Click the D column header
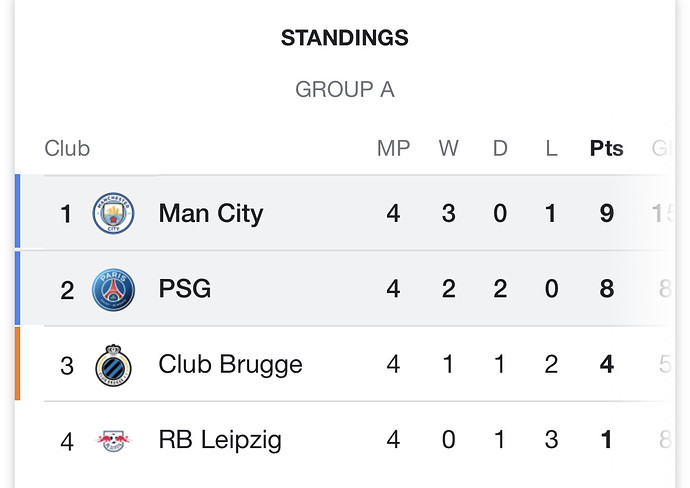Image resolution: width=690 pixels, height=488 pixels. tap(500, 148)
